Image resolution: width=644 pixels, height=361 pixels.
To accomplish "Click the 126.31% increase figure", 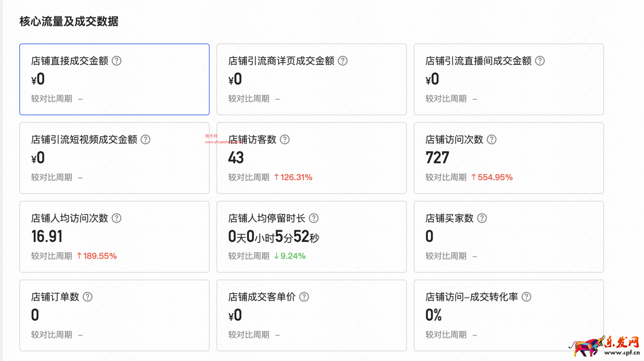I will pyautogui.click(x=293, y=177).
